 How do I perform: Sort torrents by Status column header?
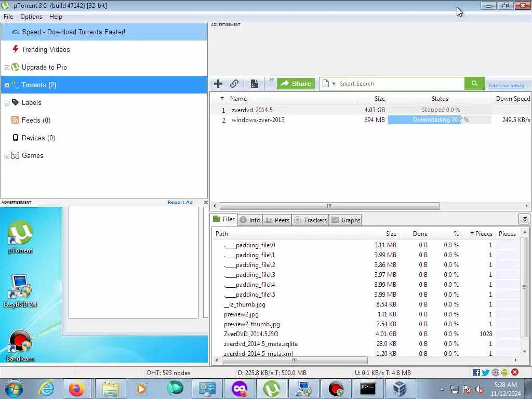click(440, 99)
